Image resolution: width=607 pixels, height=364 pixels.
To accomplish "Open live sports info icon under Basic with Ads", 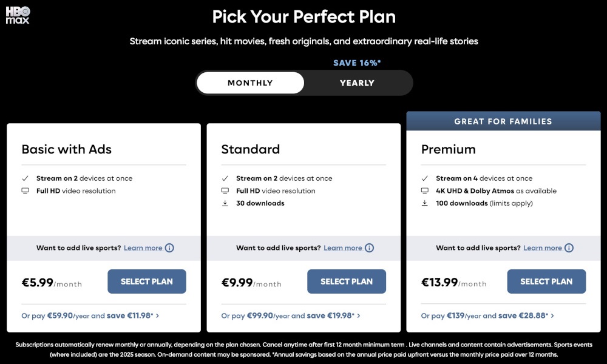I will click(x=169, y=248).
